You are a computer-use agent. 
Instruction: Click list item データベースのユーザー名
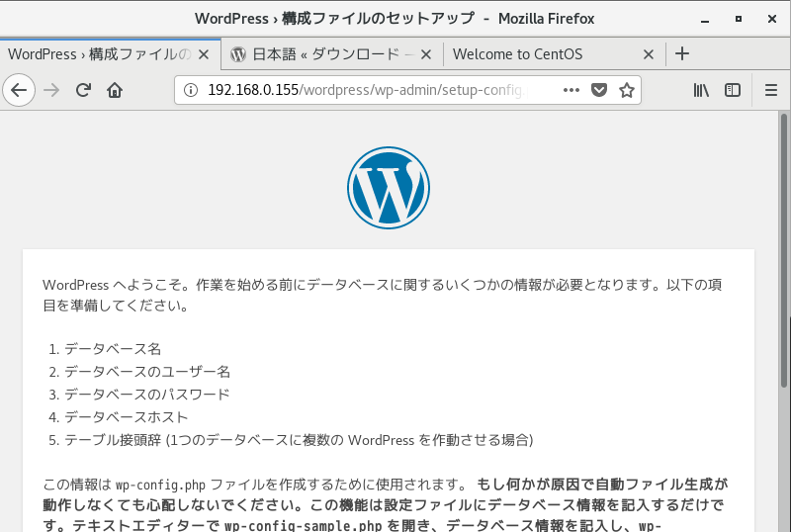pos(147,372)
